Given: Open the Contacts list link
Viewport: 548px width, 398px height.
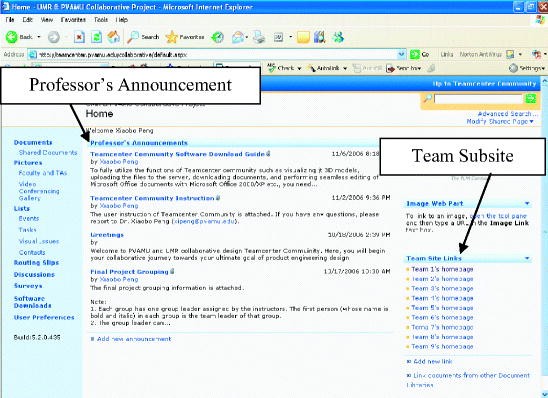Looking at the screenshot, I should [32, 252].
